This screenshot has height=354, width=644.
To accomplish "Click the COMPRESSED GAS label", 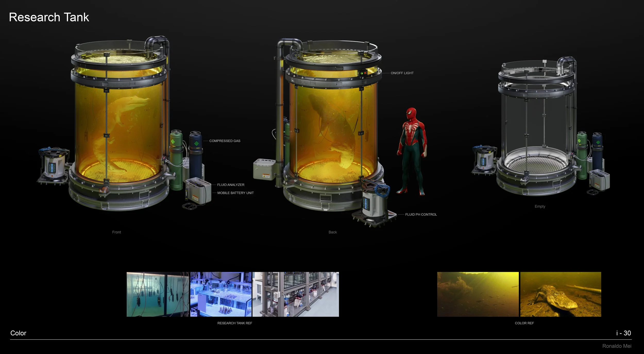I will tap(225, 141).
